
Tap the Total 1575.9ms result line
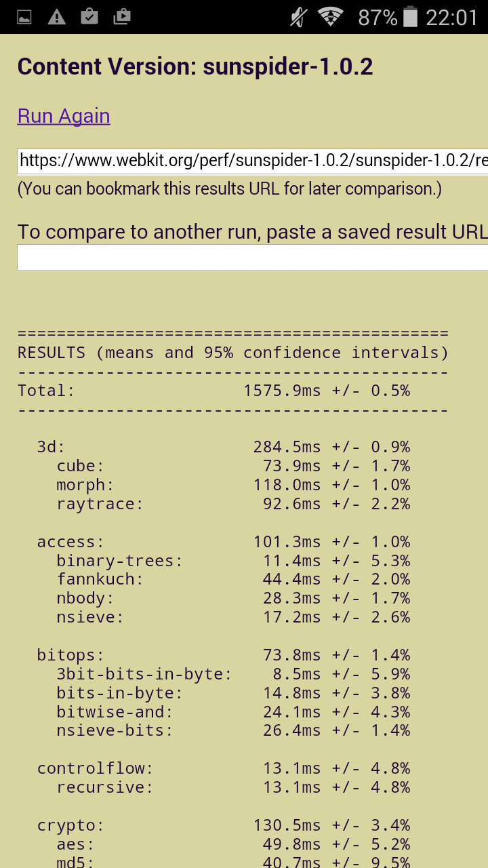tap(213, 391)
